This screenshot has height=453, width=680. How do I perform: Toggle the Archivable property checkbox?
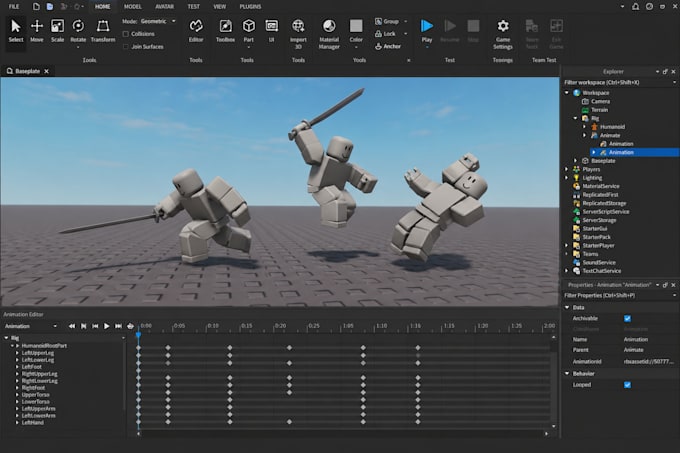click(627, 319)
